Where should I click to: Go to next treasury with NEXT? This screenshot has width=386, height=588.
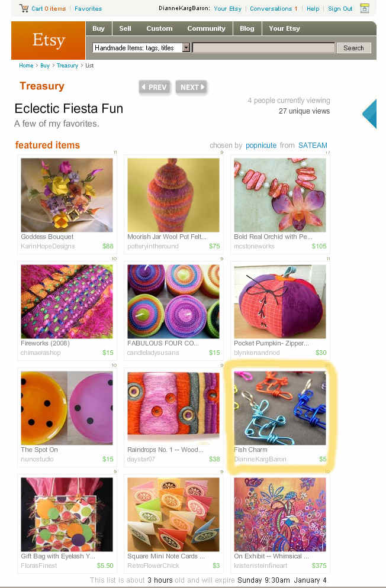191,87
